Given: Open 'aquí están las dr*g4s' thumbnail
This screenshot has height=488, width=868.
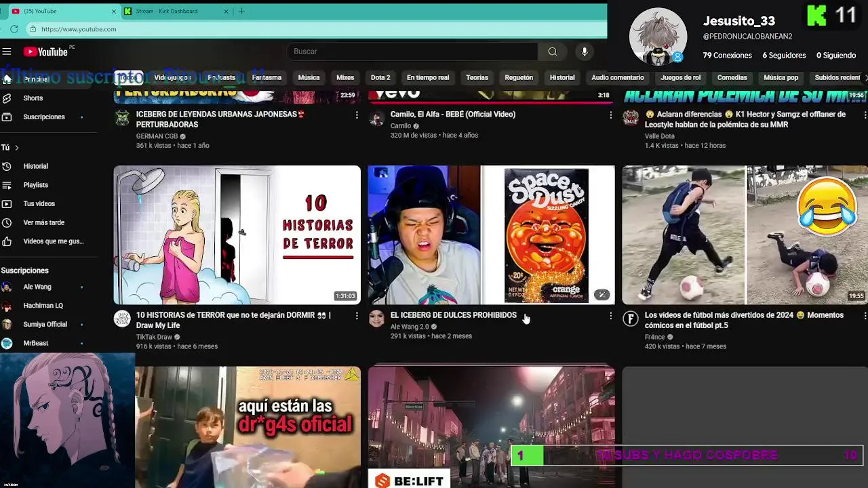Looking at the screenshot, I should (x=248, y=427).
